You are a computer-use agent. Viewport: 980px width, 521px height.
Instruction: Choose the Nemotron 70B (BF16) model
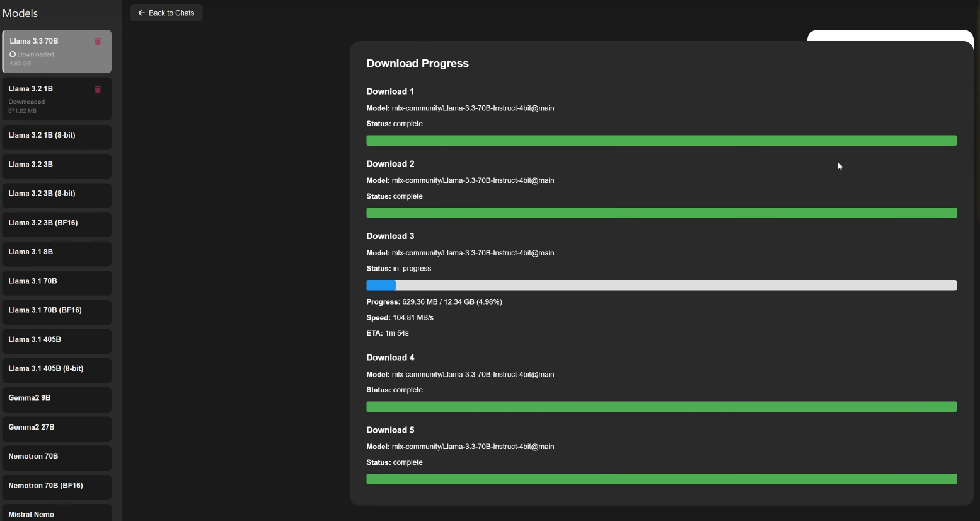pyautogui.click(x=57, y=487)
